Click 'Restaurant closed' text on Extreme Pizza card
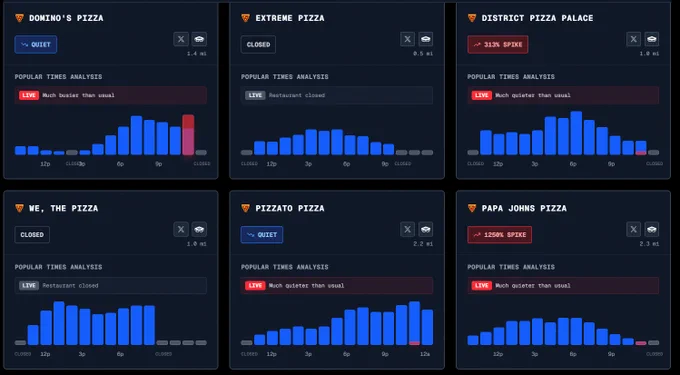680x375 pixels. (297, 95)
